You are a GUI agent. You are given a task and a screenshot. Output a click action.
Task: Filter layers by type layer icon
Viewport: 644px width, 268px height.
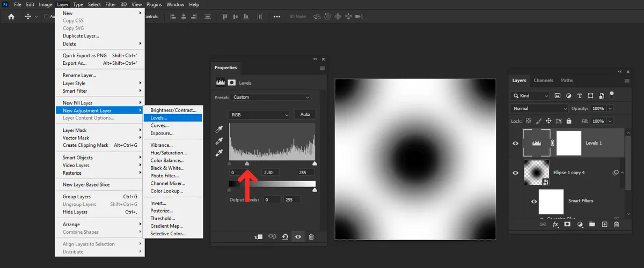(580, 95)
